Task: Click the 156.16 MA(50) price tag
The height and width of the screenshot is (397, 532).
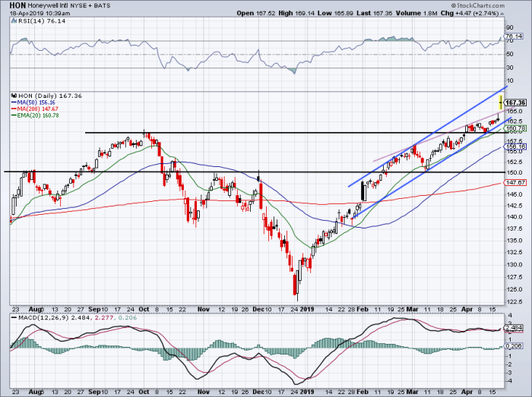Action: [515, 147]
